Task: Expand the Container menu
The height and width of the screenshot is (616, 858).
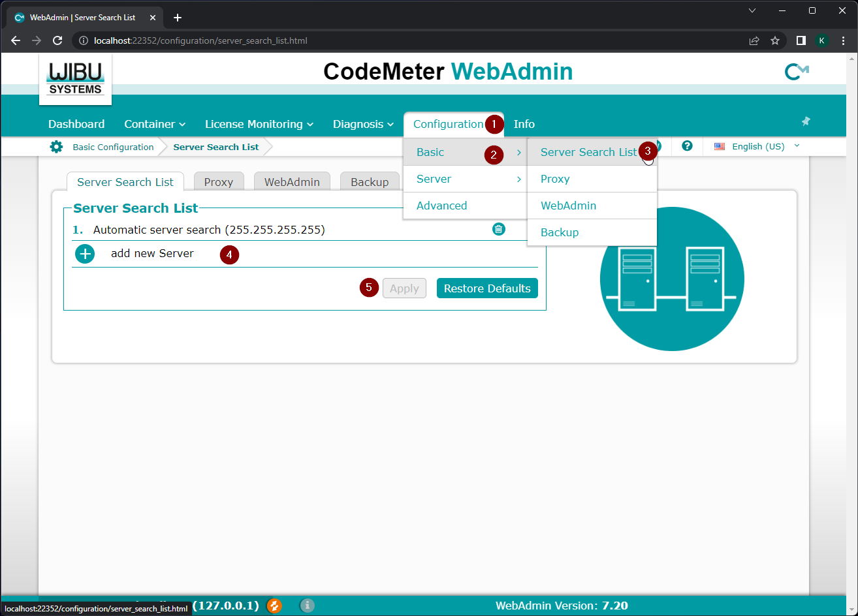Action: [155, 124]
